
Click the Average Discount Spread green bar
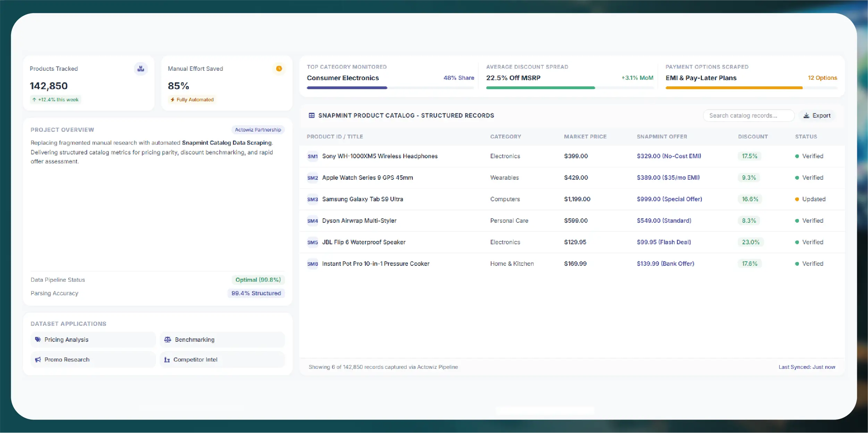click(x=540, y=88)
